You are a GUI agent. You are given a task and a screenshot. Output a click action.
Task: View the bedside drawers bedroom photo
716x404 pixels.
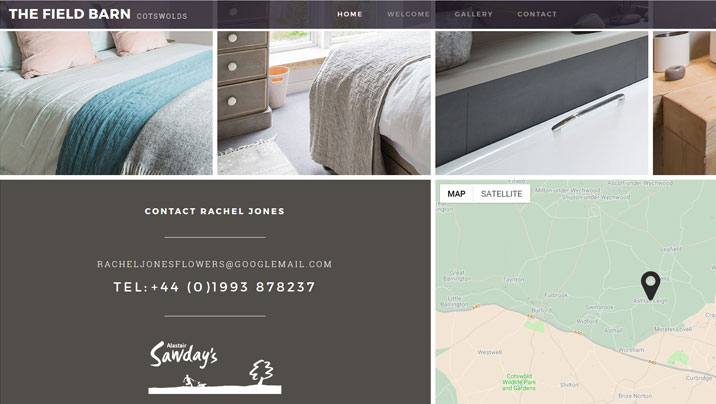[x=324, y=103]
